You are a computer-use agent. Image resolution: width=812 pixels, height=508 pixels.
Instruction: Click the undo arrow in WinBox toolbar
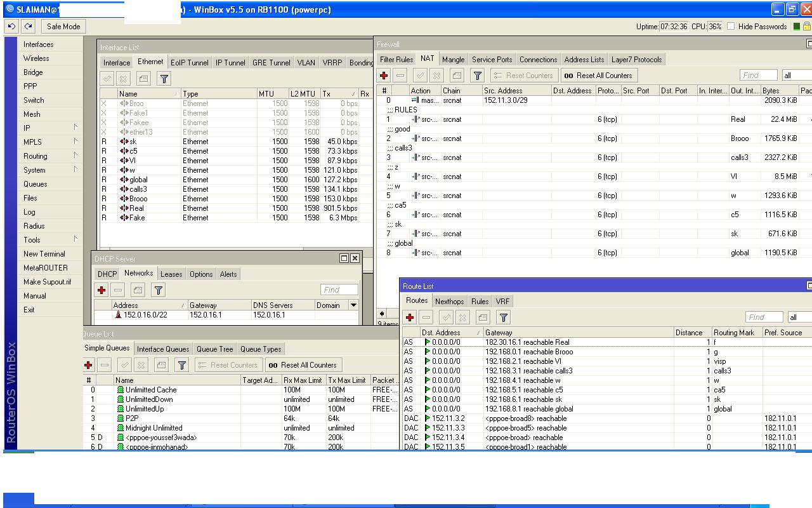(x=11, y=27)
